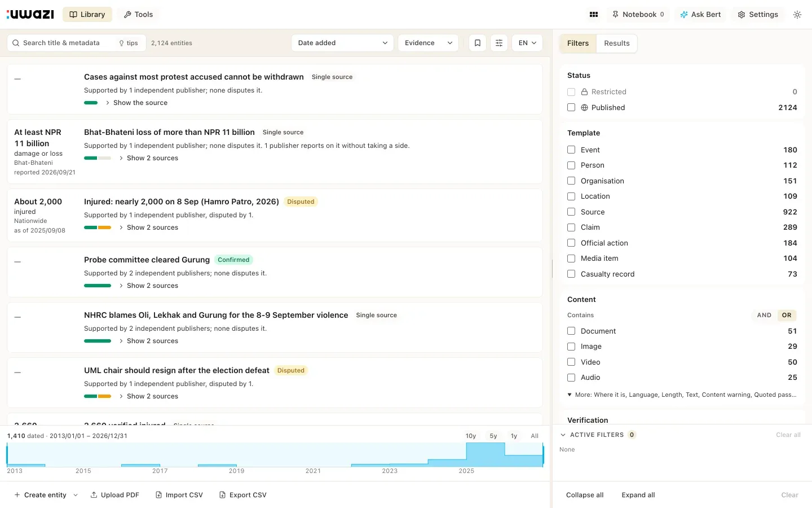Switch to the Results tab
The height and width of the screenshot is (508, 812).
coord(617,43)
